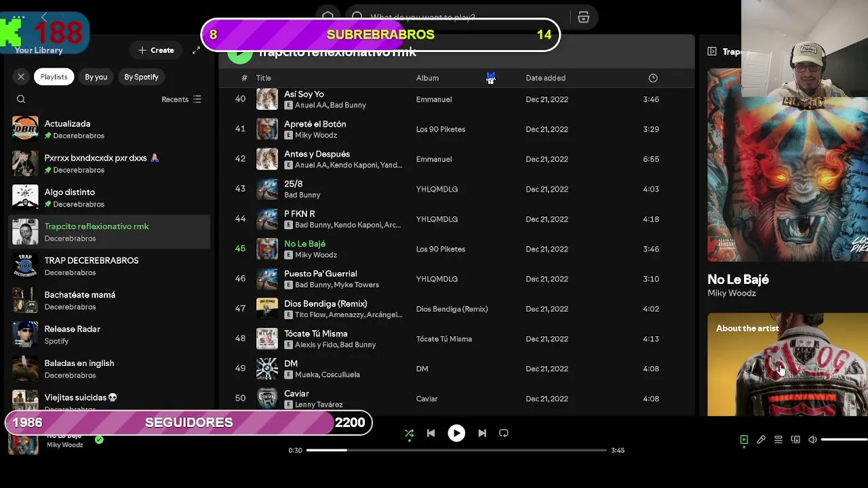
Task: Open the artist link Lenny Tavárez
Action: click(319, 405)
